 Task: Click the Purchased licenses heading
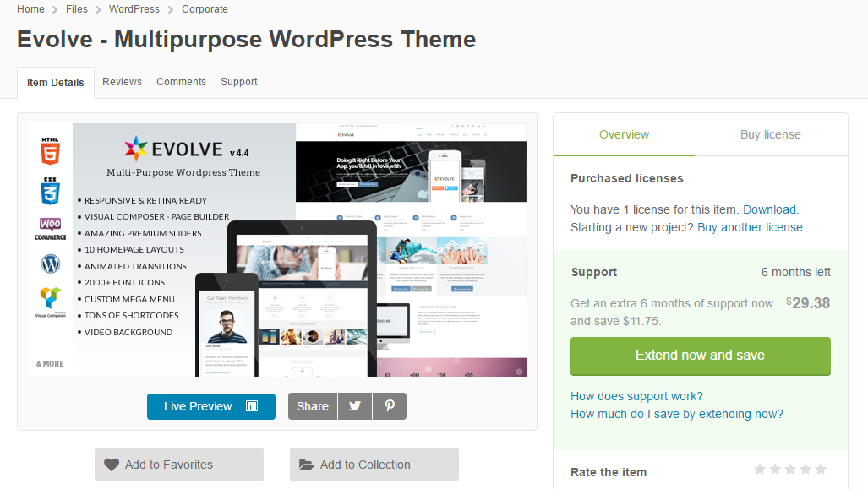click(626, 179)
